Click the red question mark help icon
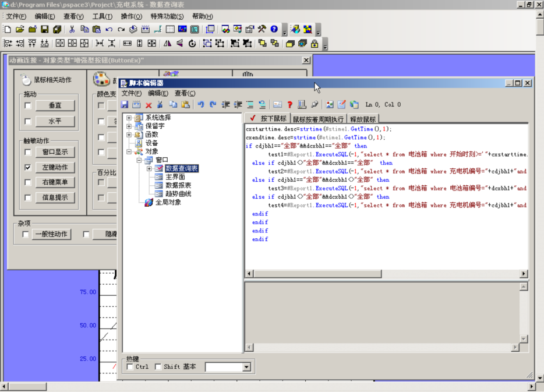Screen dimensions: 544x392 pos(289,105)
